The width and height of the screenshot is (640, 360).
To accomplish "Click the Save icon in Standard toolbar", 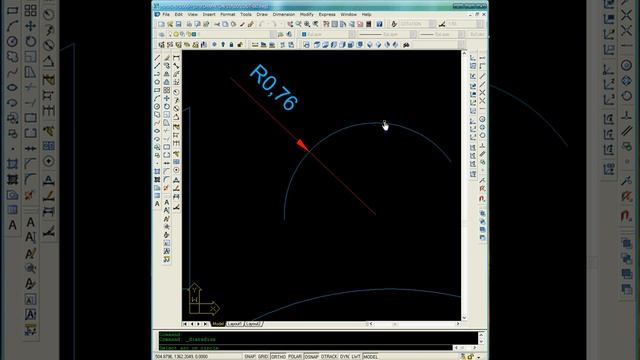I will pyautogui.click(x=178, y=24).
